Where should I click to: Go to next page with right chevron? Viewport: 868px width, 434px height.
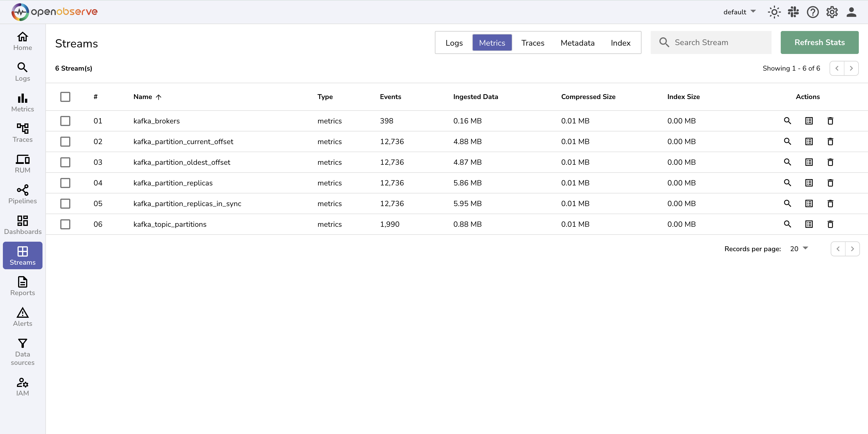[851, 68]
